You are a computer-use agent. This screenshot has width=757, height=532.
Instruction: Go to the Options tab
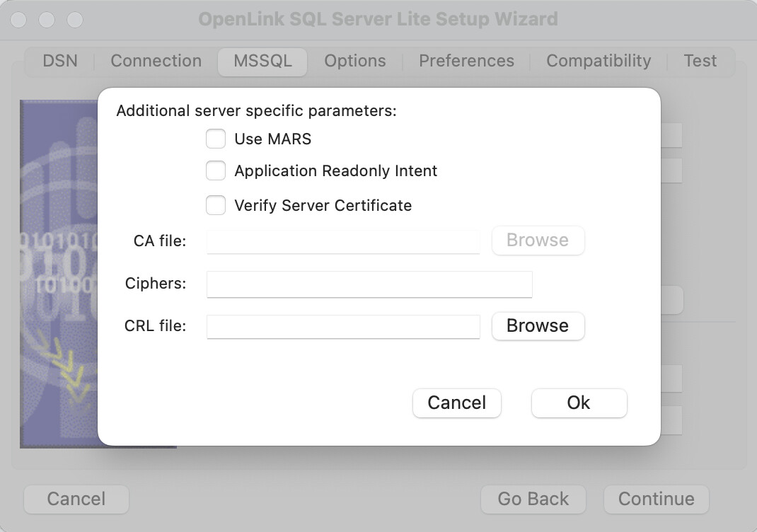[355, 61]
